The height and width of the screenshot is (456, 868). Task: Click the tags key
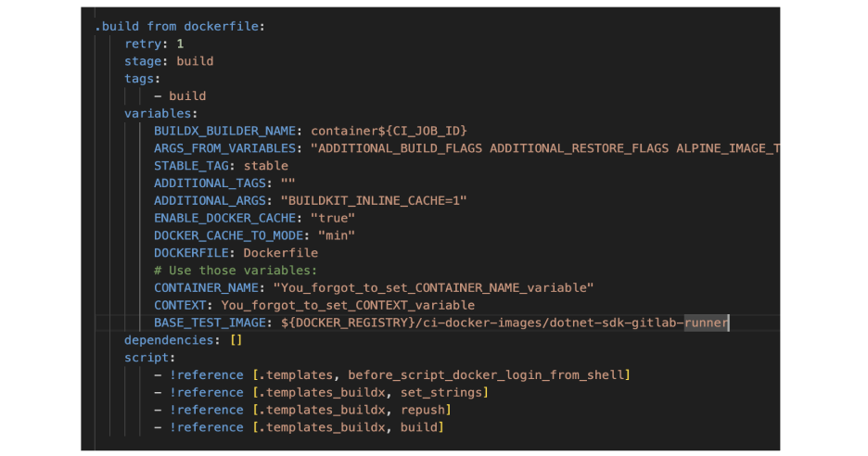coord(139,79)
